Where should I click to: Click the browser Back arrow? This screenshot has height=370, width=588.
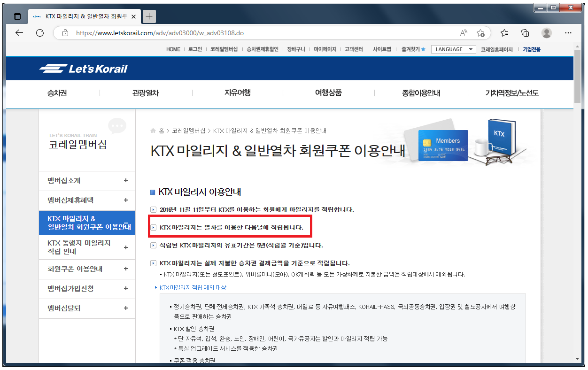19,33
